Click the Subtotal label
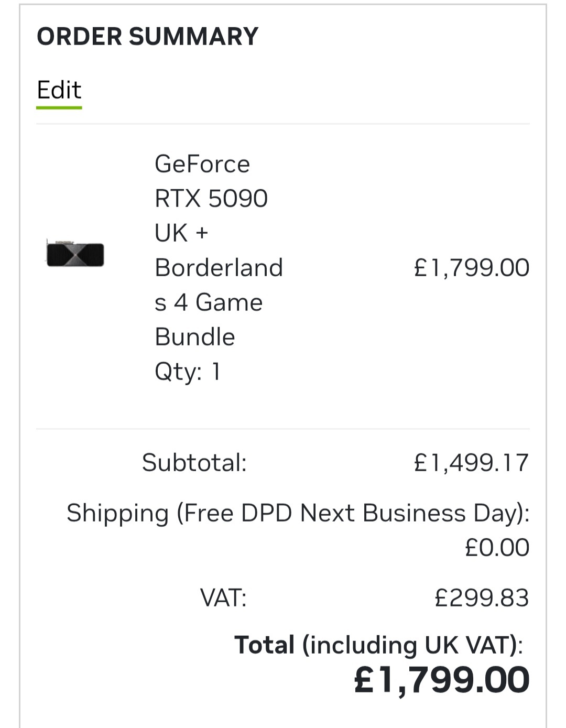Screen dimensions: 566x728 click(194, 463)
